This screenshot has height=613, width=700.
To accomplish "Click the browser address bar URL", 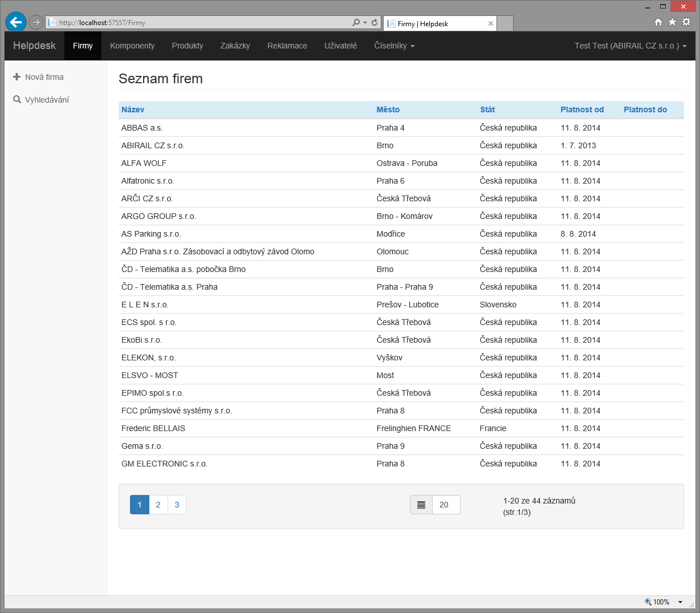I will pos(103,23).
